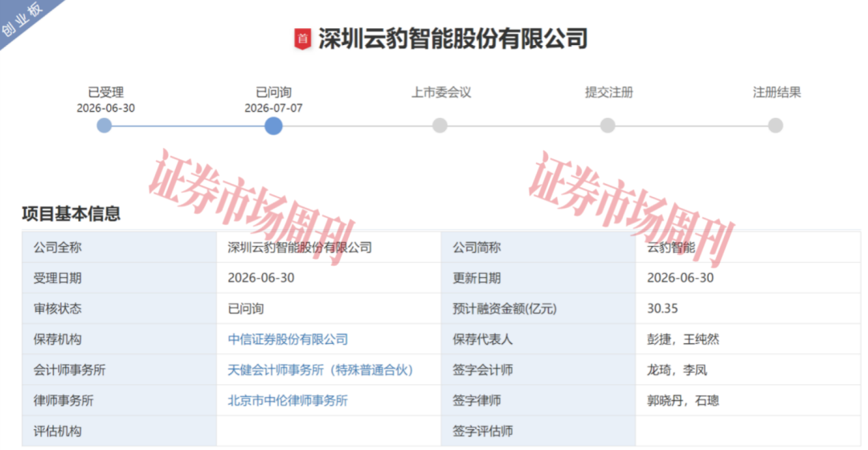Click the date 2026-06-30 under 已受理
Screen dimensions: 868x450
106,108
